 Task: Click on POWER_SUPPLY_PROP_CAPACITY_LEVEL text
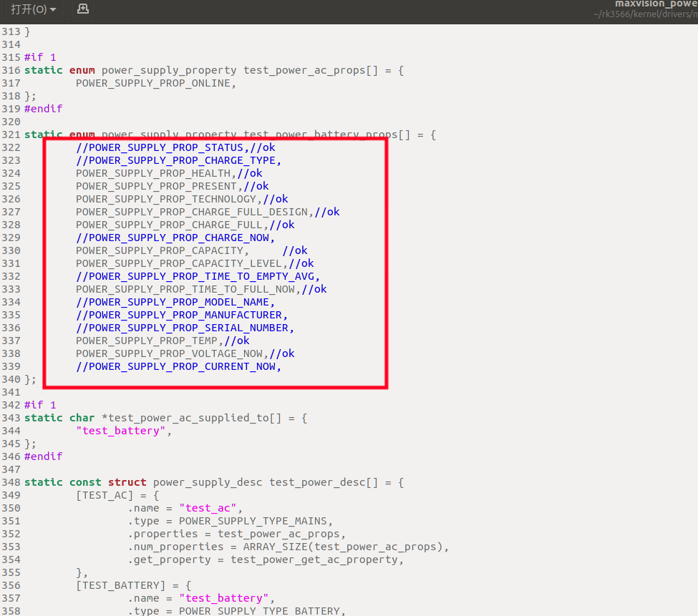(x=185, y=263)
